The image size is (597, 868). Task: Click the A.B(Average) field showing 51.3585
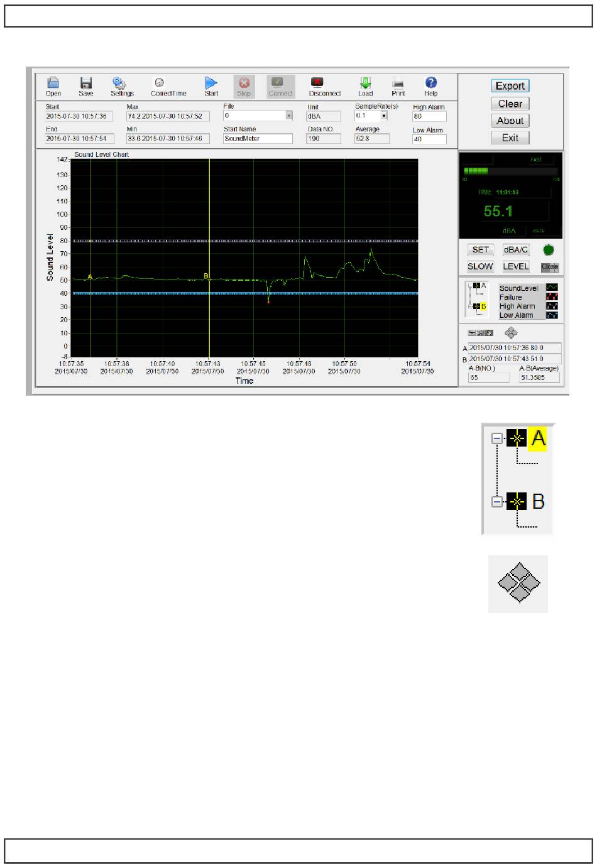pyautogui.click(x=539, y=377)
